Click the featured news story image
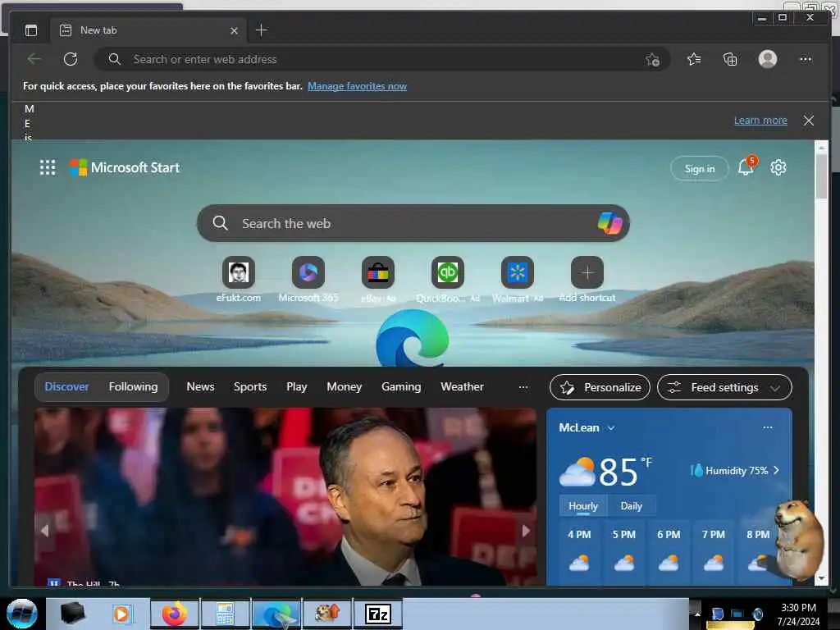840x630 pixels. click(285, 496)
